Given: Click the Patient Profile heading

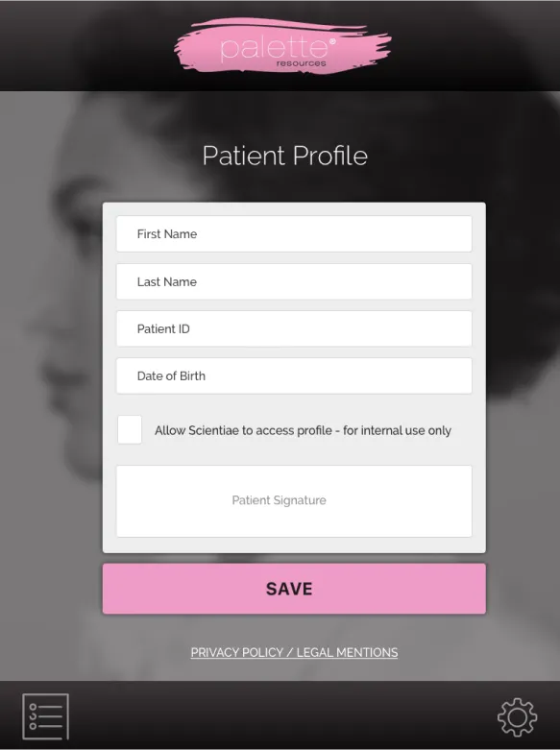Looking at the screenshot, I should (x=284, y=156).
